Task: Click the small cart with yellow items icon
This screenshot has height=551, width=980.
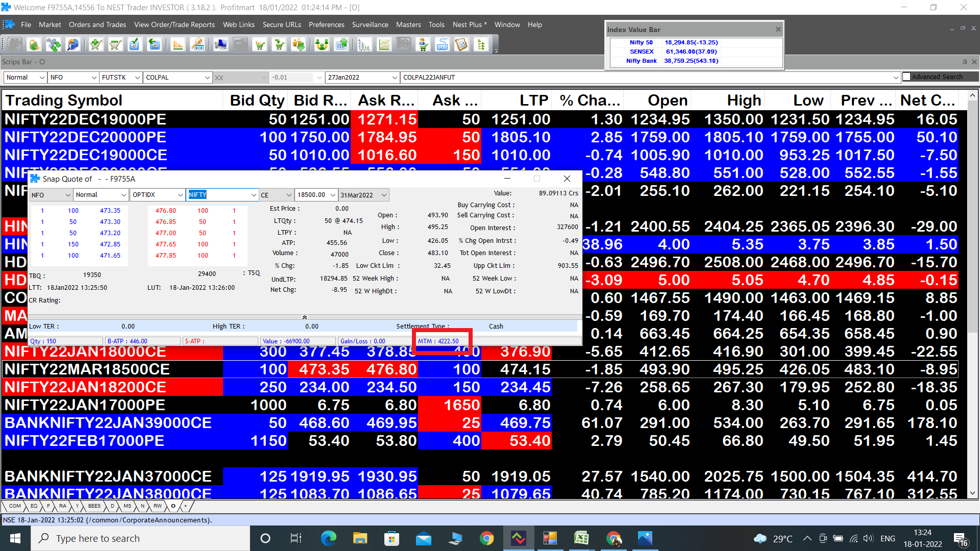Action: [260, 45]
